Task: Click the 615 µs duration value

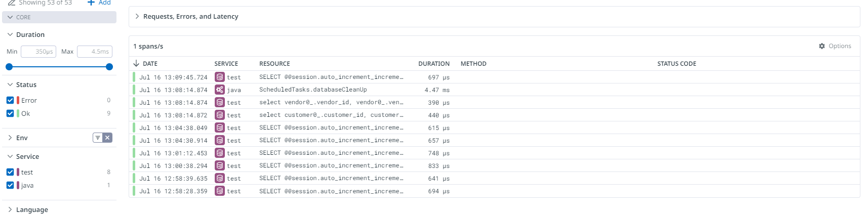Action: (439, 128)
